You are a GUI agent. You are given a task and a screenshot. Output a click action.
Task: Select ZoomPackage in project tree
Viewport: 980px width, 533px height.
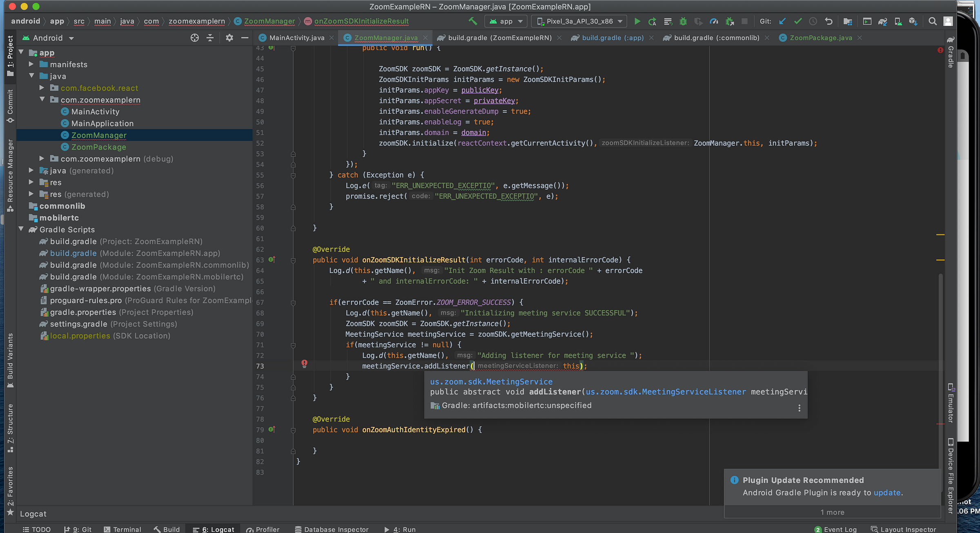(98, 147)
